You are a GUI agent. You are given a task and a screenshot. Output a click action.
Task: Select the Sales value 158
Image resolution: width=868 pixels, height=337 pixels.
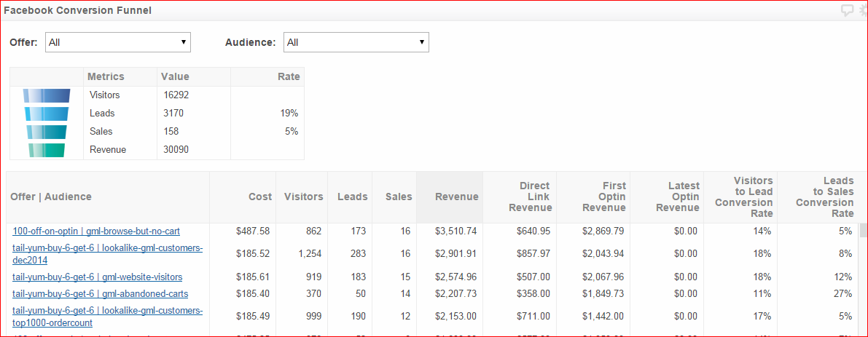171,132
